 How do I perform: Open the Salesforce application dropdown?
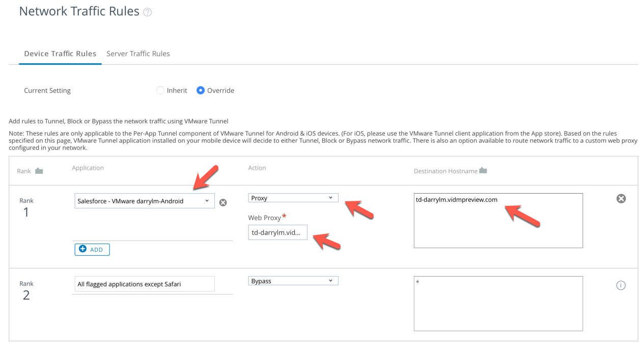point(144,201)
